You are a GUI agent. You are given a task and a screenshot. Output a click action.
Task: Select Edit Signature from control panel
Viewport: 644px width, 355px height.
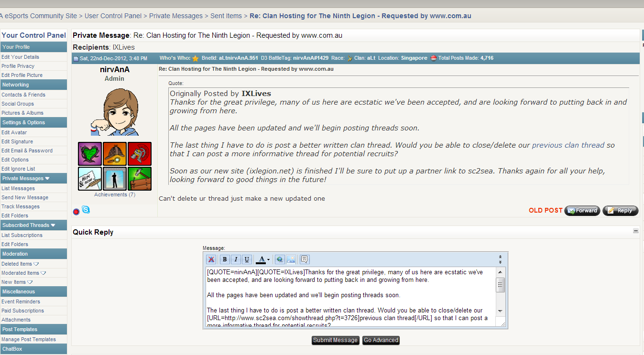17,141
